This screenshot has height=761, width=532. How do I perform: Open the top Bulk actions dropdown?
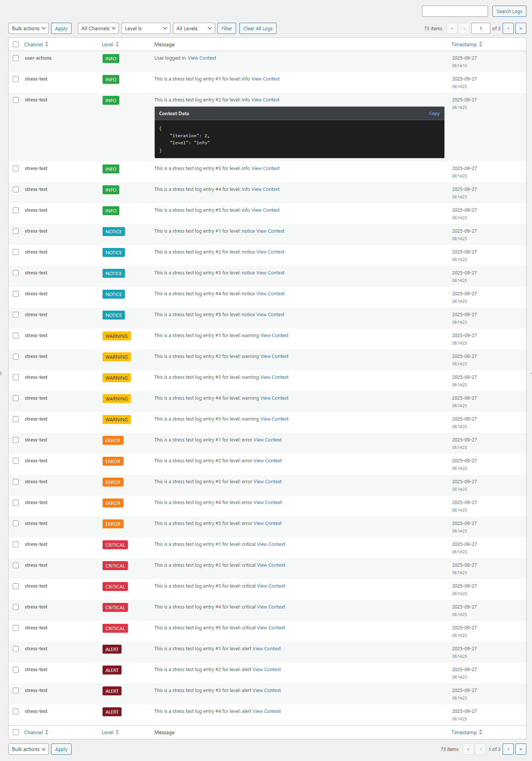[x=29, y=28]
